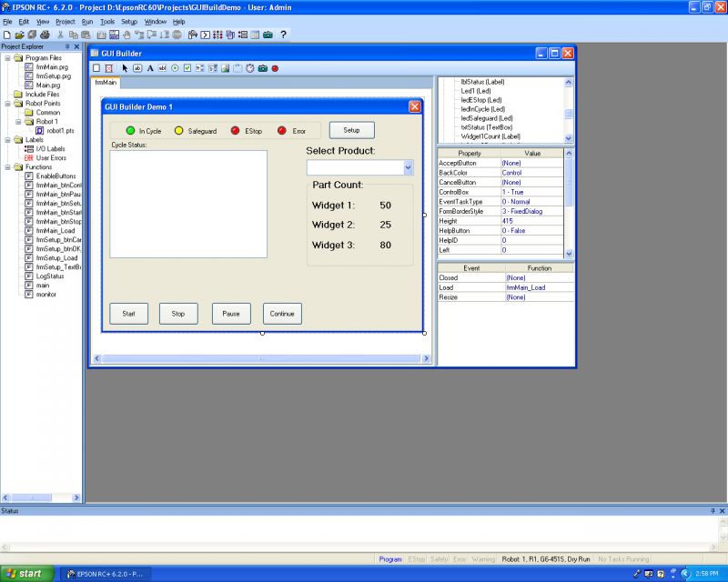Open the Edit menu
728x582 pixels.
[24, 22]
